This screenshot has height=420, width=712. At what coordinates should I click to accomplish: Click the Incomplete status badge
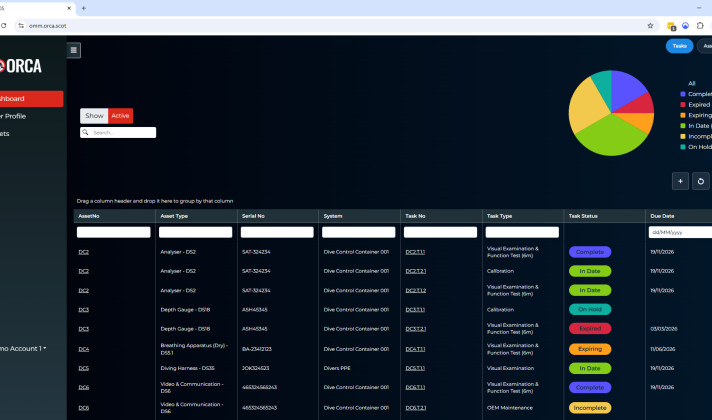(x=590, y=408)
